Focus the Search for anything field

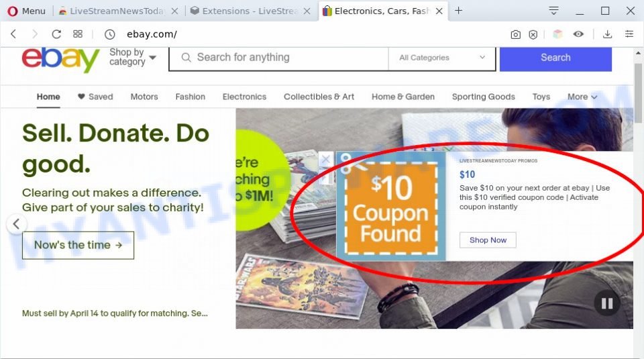279,58
